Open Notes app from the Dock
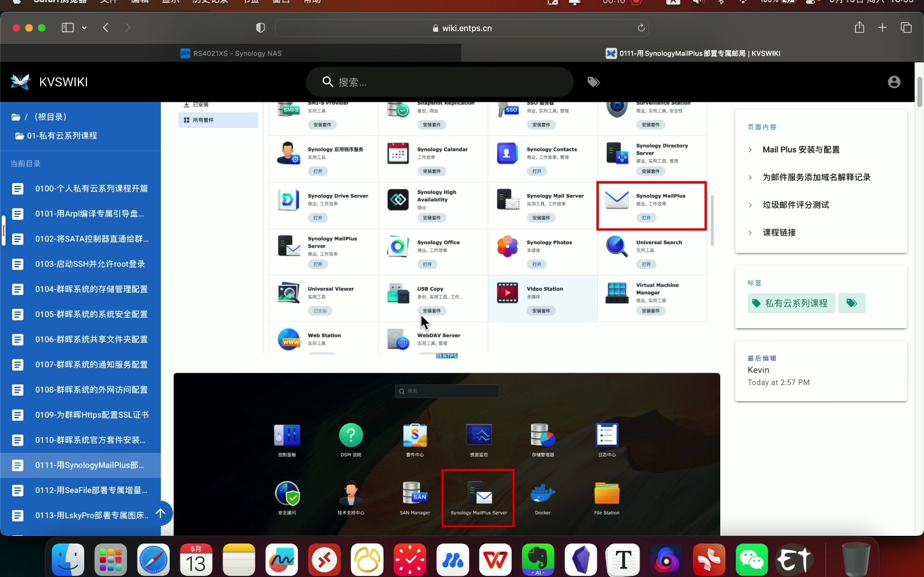Viewport: 924px width, 577px height. 239,559
